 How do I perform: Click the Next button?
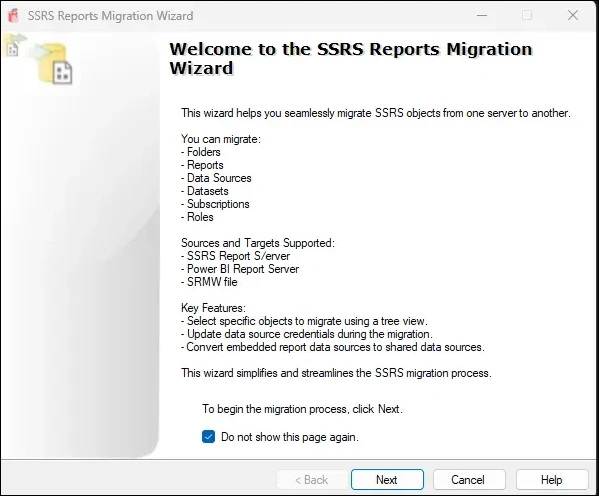point(387,480)
